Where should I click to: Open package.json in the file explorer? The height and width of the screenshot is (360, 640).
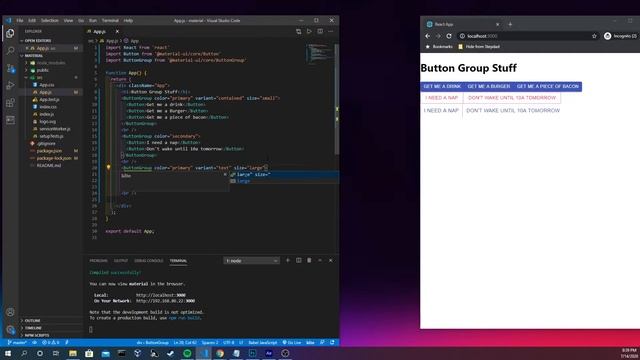pos(49,151)
